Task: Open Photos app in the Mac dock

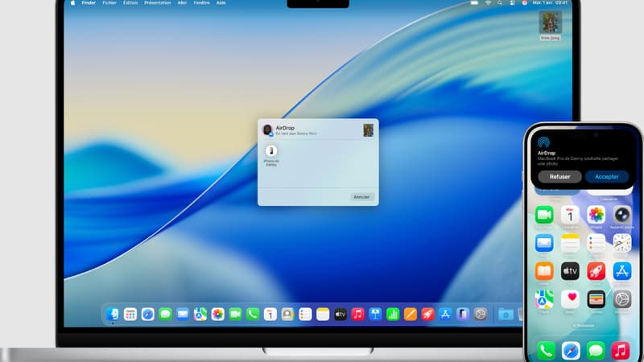Action: click(x=217, y=315)
